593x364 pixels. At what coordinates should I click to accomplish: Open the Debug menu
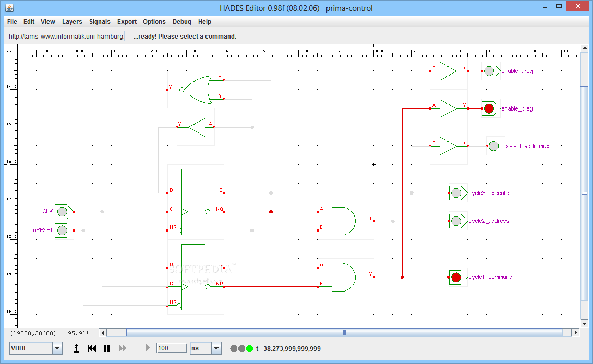(x=182, y=22)
